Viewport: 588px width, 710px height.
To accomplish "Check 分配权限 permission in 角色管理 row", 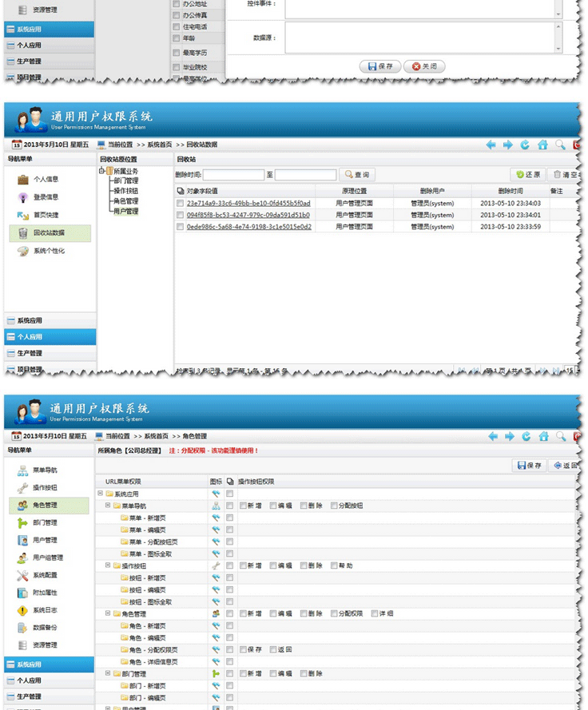I will pyautogui.click(x=334, y=613).
